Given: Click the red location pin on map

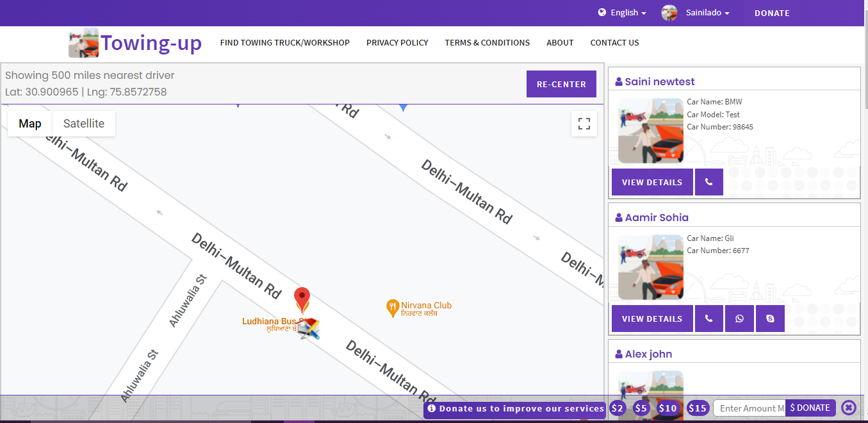Looking at the screenshot, I should pos(302,299).
